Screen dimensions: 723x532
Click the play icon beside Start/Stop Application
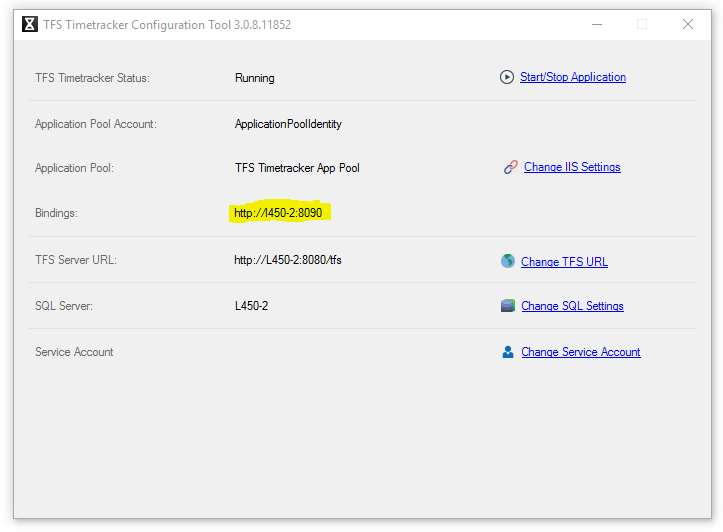coord(506,77)
